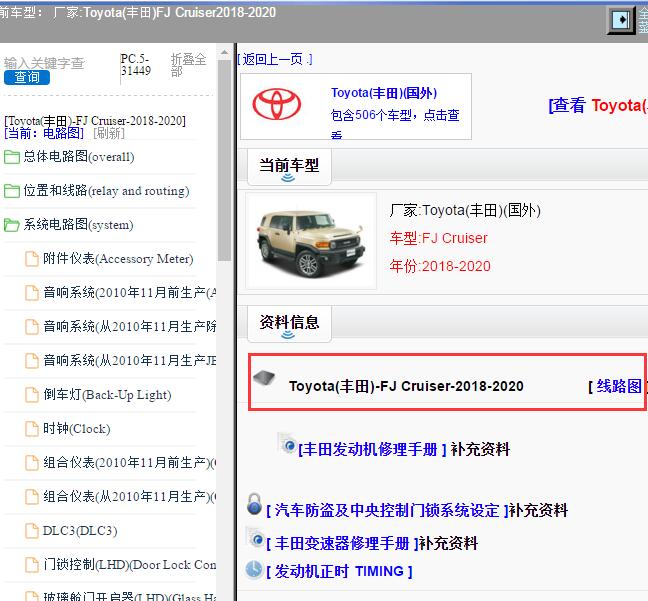
Task: Click 年份:2018-2020 text
Action: tap(440, 266)
